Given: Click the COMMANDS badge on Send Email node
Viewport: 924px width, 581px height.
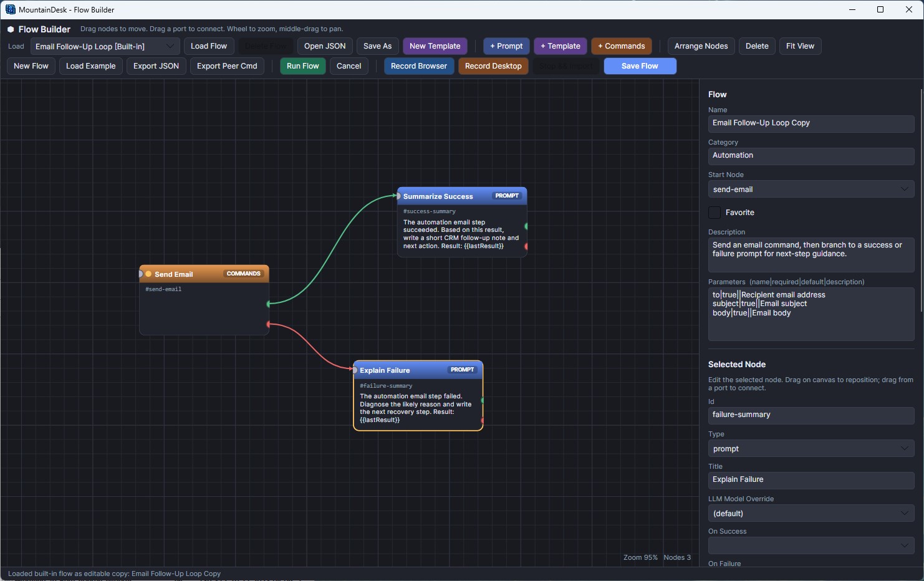Looking at the screenshot, I should (243, 274).
